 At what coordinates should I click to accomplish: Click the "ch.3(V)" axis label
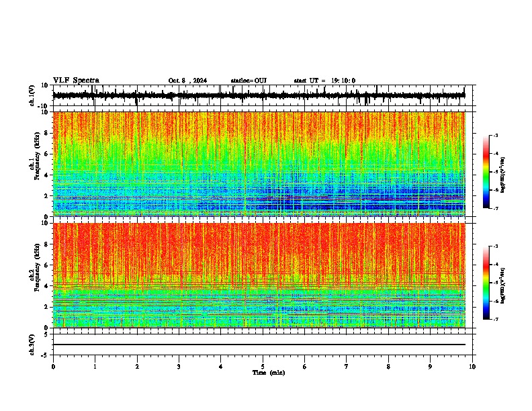click(x=32, y=345)
